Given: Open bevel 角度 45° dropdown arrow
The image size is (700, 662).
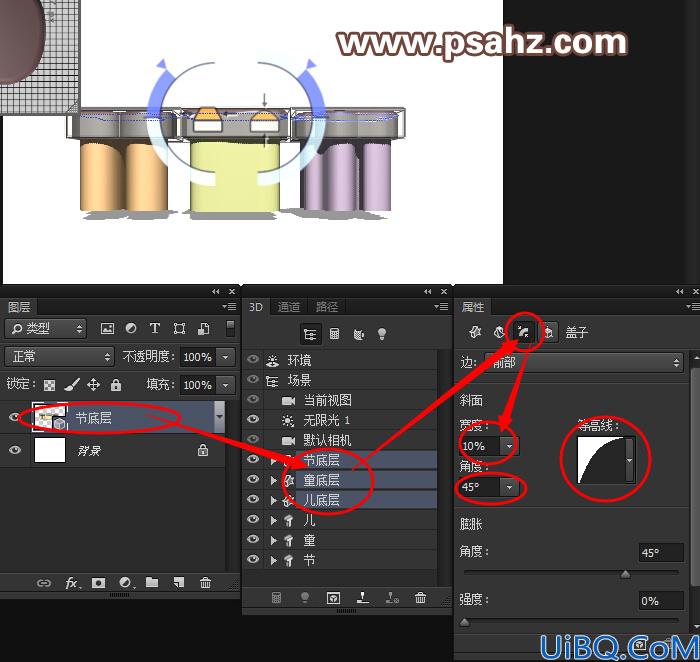Looking at the screenshot, I should 509,487.
